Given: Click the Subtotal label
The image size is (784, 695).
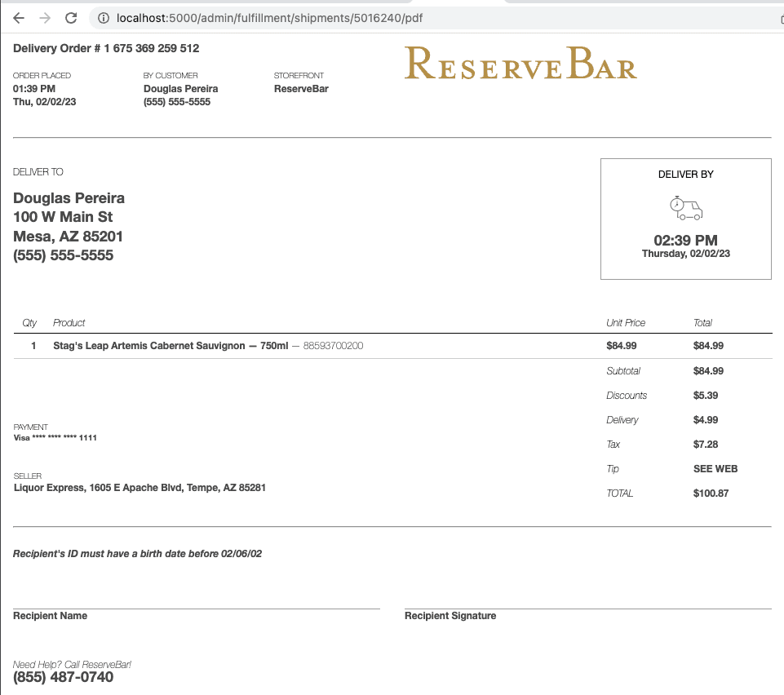Looking at the screenshot, I should tap(623, 371).
